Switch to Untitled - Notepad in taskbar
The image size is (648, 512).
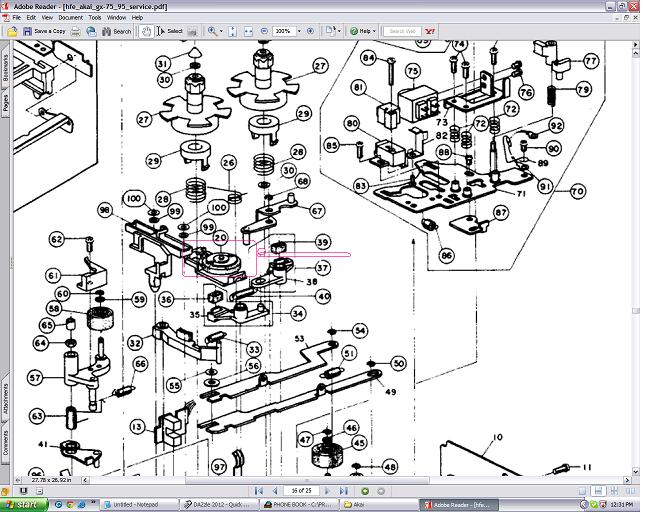pos(133,505)
